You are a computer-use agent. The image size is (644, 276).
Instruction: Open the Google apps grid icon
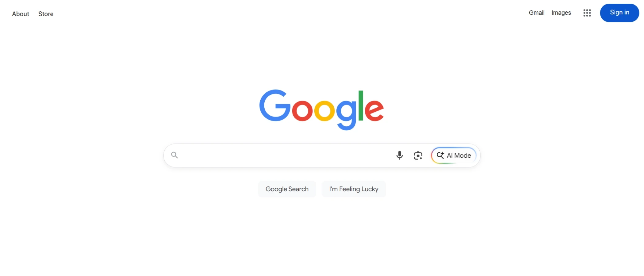point(587,13)
